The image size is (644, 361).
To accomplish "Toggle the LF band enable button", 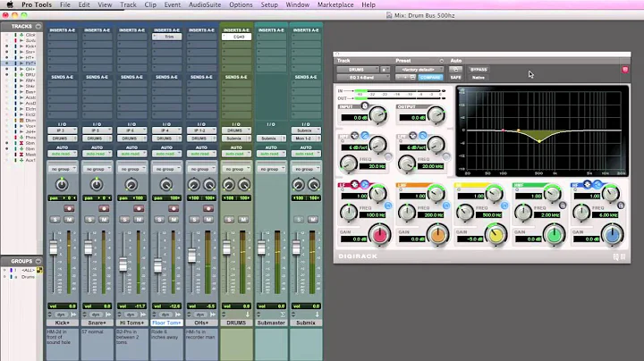I will point(387,206).
